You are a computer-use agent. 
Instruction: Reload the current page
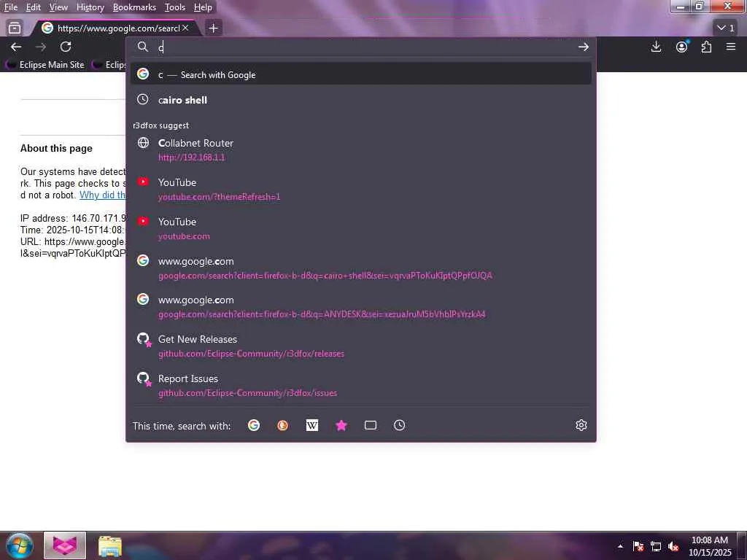pos(66,47)
